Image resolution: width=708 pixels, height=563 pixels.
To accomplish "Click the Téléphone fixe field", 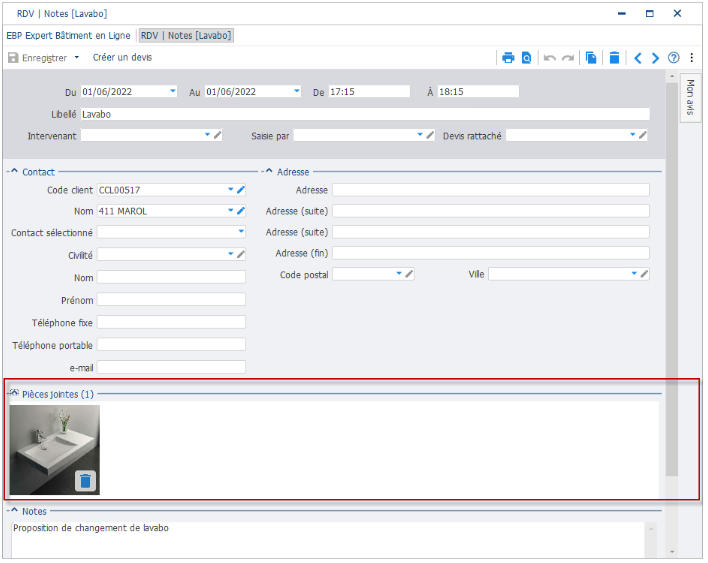I will [x=172, y=322].
